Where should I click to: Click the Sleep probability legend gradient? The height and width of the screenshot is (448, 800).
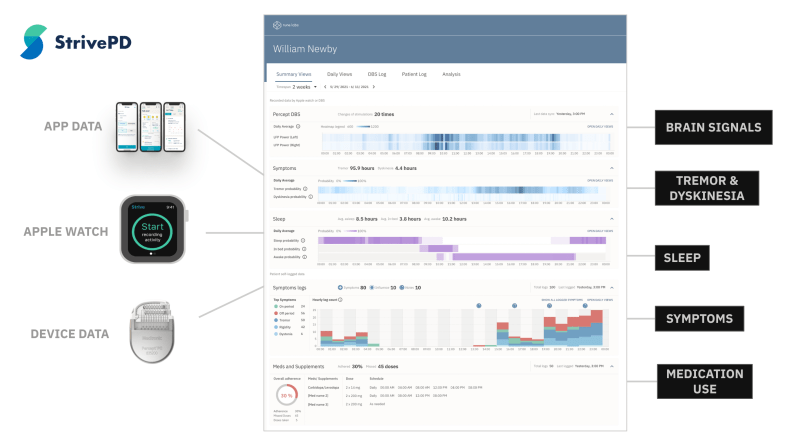[350, 231]
